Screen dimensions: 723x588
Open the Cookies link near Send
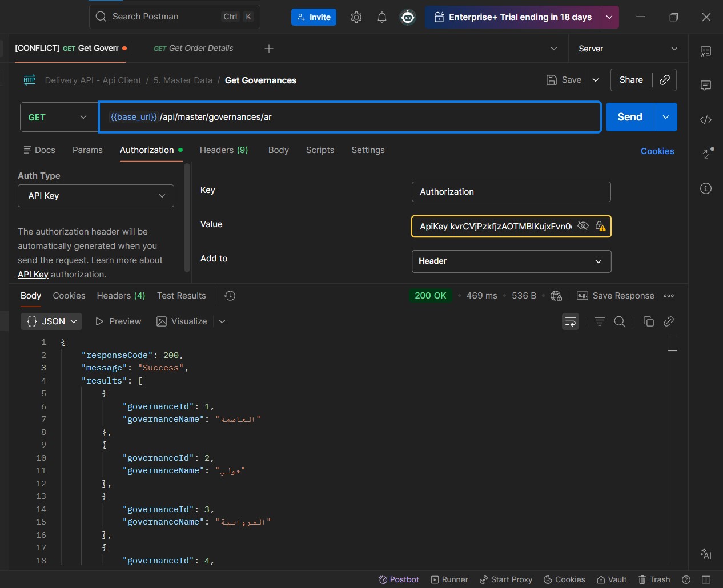657,151
